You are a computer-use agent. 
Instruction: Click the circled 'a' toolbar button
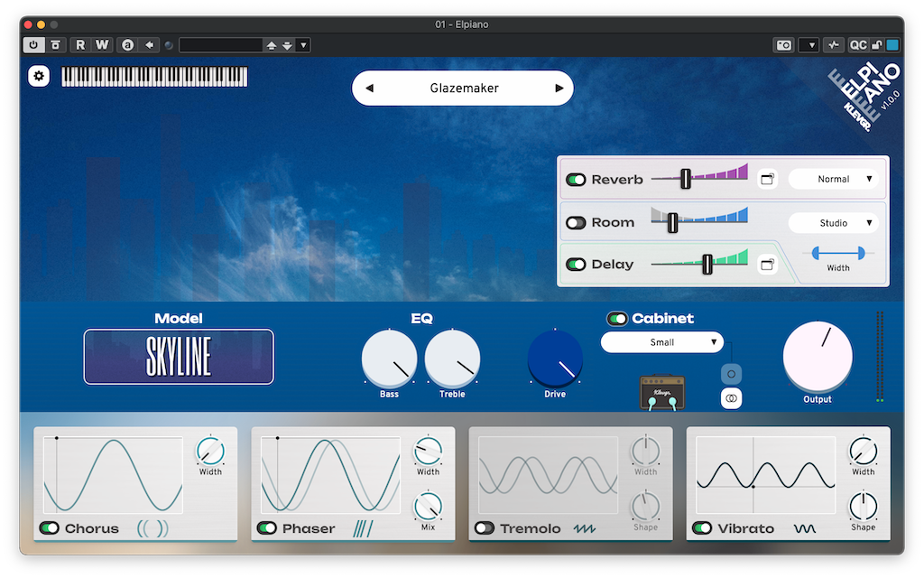pyautogui.click(x=127, y=45)
